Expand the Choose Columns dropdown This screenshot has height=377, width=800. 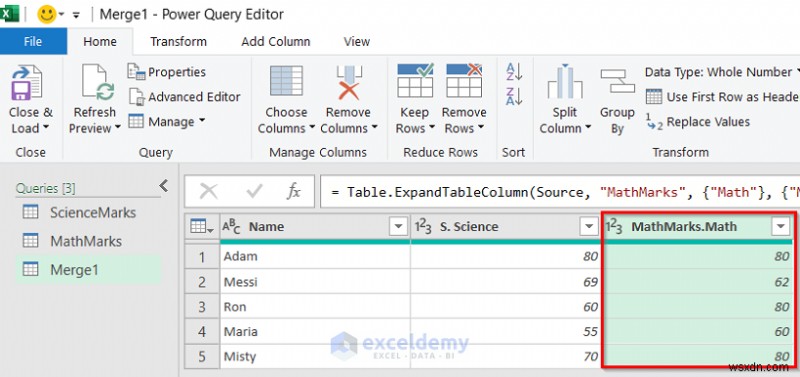click(312, 128)
